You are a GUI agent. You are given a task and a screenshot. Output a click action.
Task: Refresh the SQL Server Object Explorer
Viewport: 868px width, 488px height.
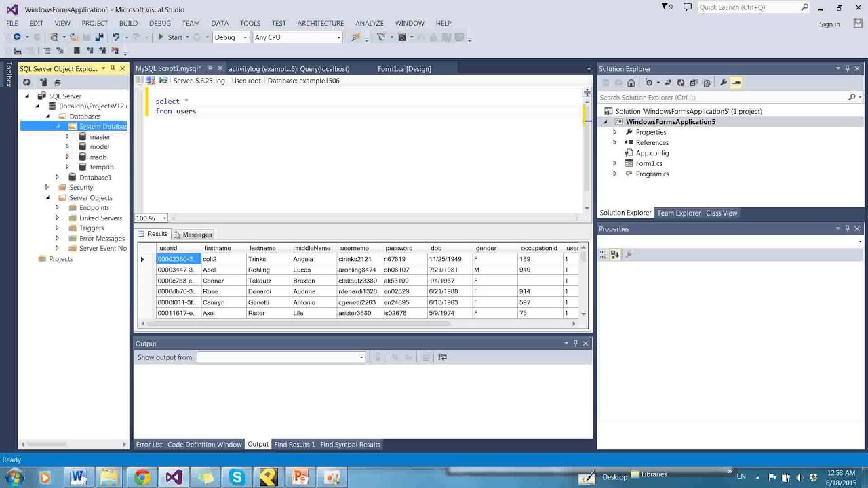26,83
